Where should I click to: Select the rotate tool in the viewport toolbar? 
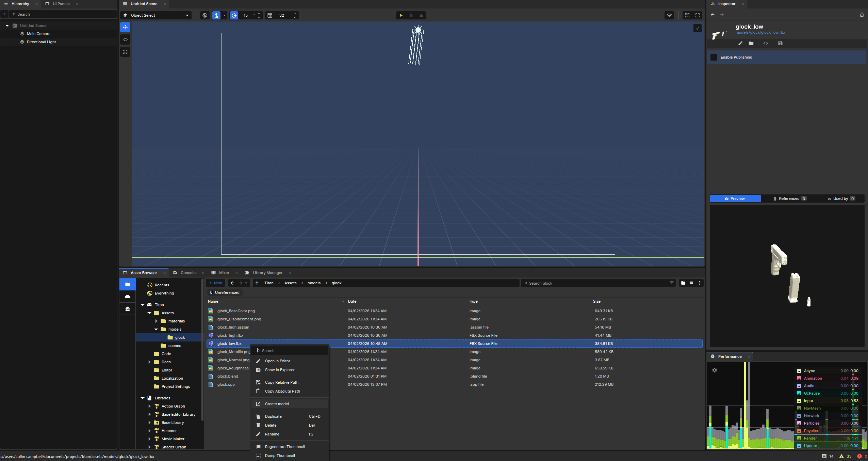[125, 39]
